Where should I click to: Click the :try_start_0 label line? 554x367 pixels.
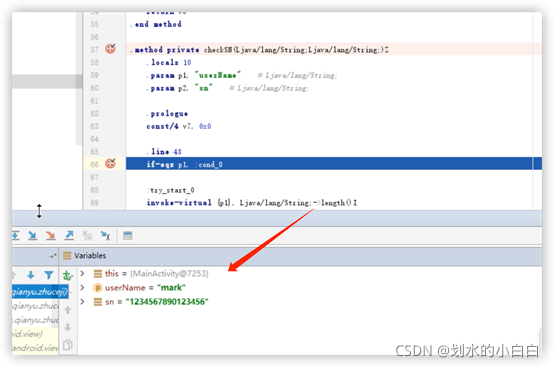coord(171,190)
